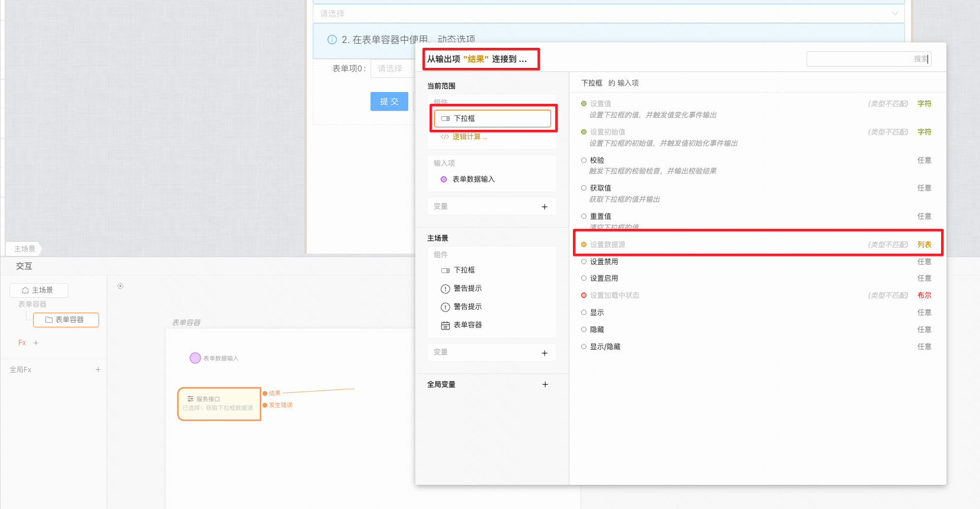Switch to the 主场景 tab
Image resolution: width=980 pixels, height=509 pixels.
(24, 249)
